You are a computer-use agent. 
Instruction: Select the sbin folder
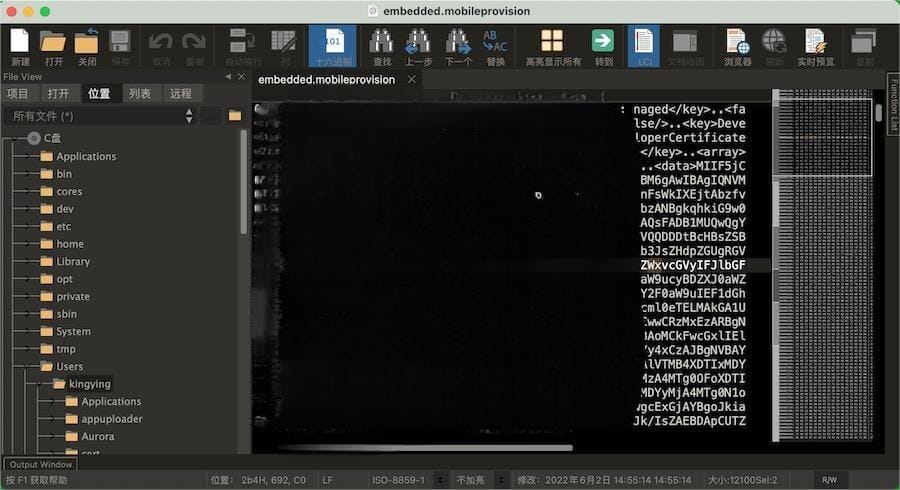[x=66, y=314]
